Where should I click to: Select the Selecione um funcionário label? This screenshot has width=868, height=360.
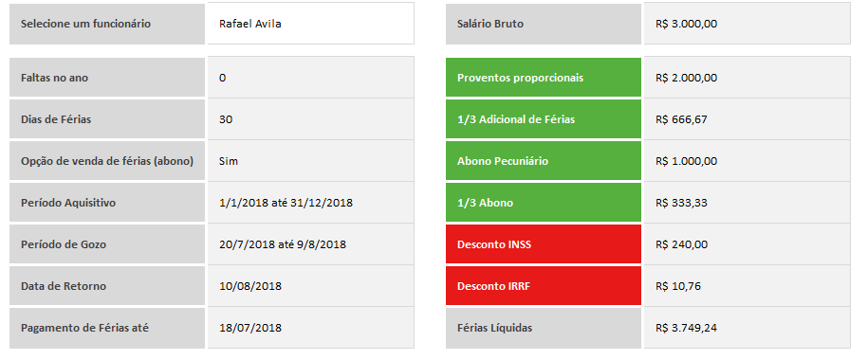[107, 24]
